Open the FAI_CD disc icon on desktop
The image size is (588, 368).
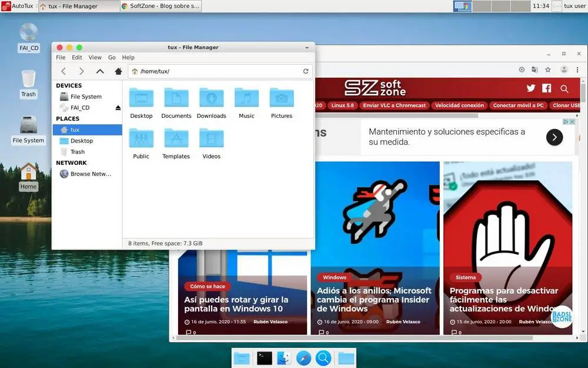(29, 33)
